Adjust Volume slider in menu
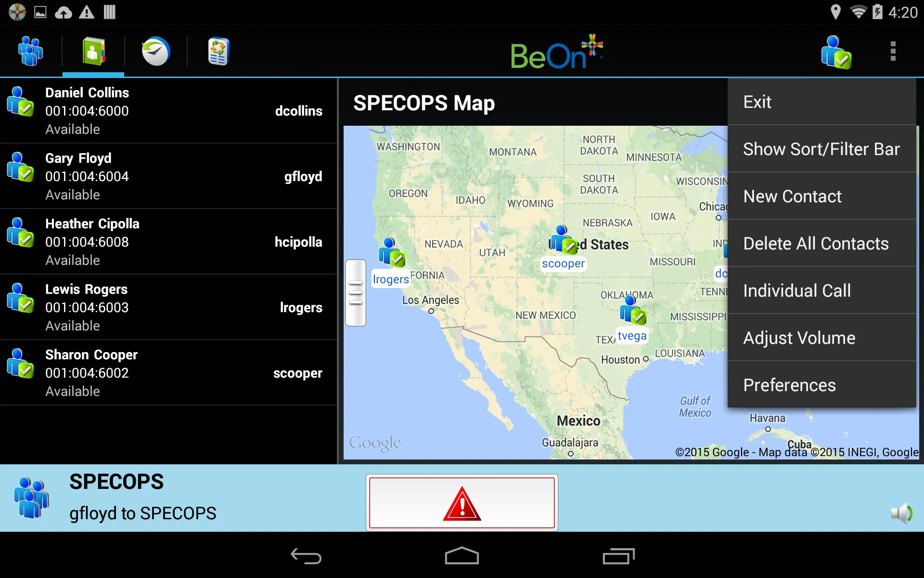The width and height of the screenshot is (924, 578). tap(798, 337)
